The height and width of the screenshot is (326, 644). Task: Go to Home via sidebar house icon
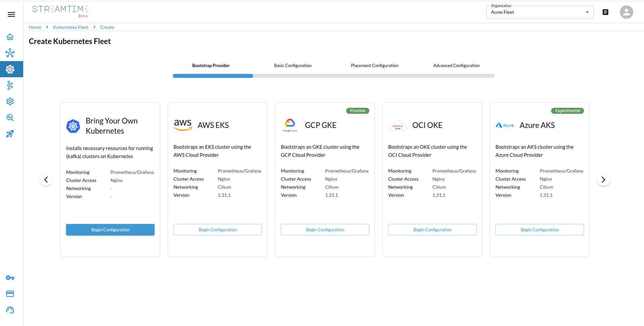10,37
